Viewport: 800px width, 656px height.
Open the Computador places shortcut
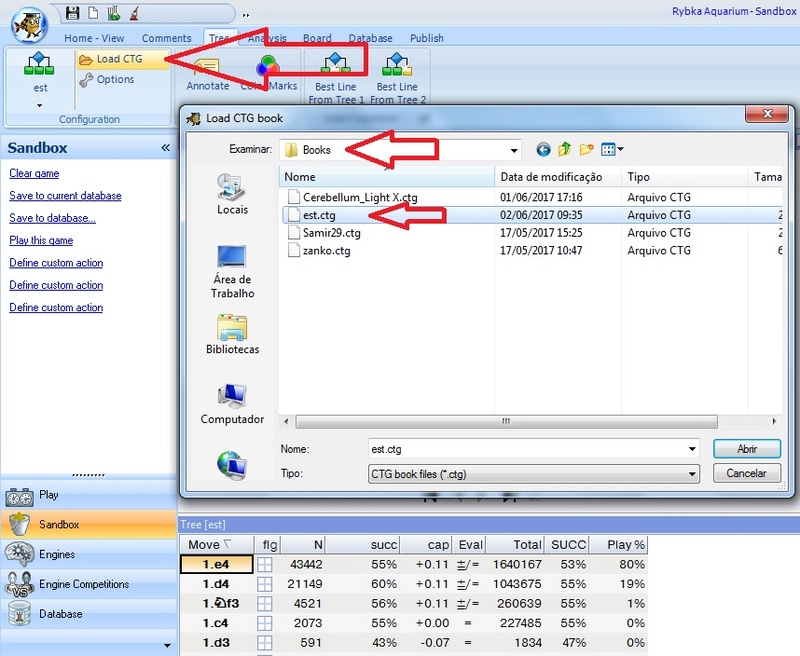click(x=232, y=404)
